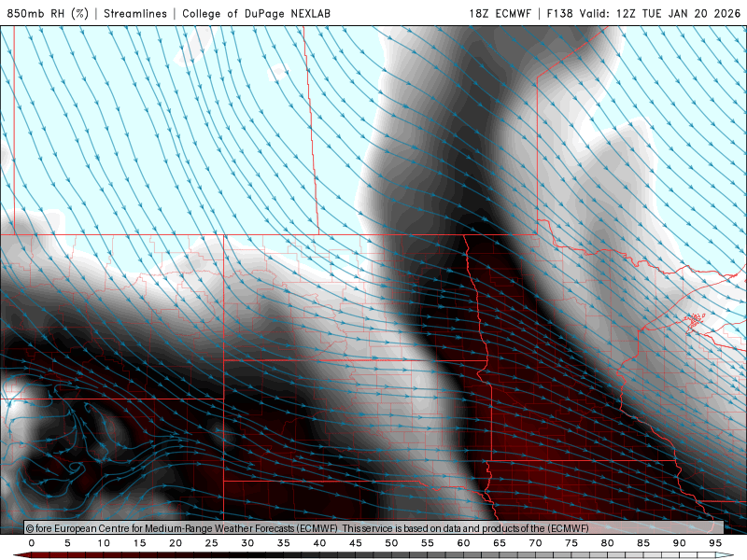The width and height of the screenshot is (747, 560).
Task: Click the "850mb RH (%)" title text
Action: [x=48, y=13]
